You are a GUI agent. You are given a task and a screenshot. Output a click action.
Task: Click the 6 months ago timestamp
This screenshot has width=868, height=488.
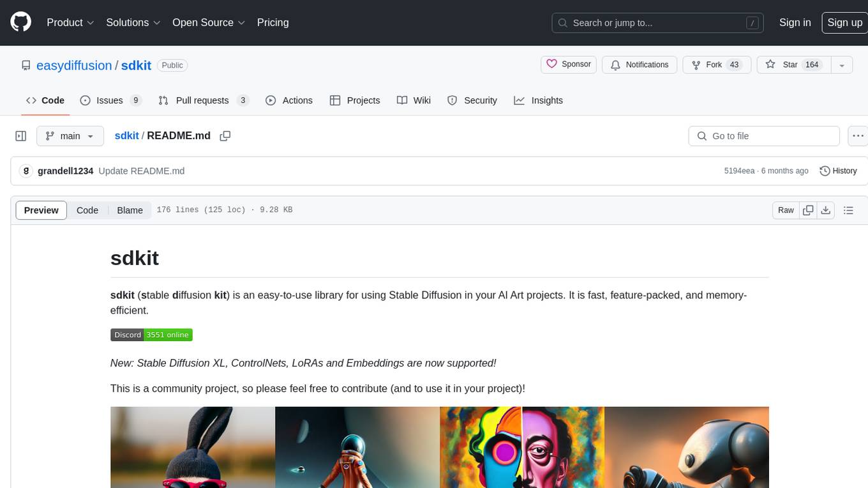click(786, 171)
